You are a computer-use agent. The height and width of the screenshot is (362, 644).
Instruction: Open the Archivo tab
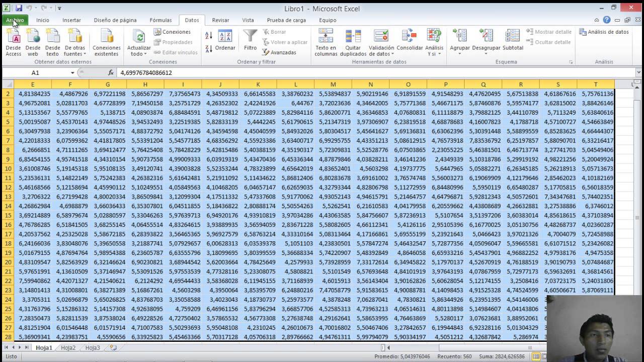15,20
